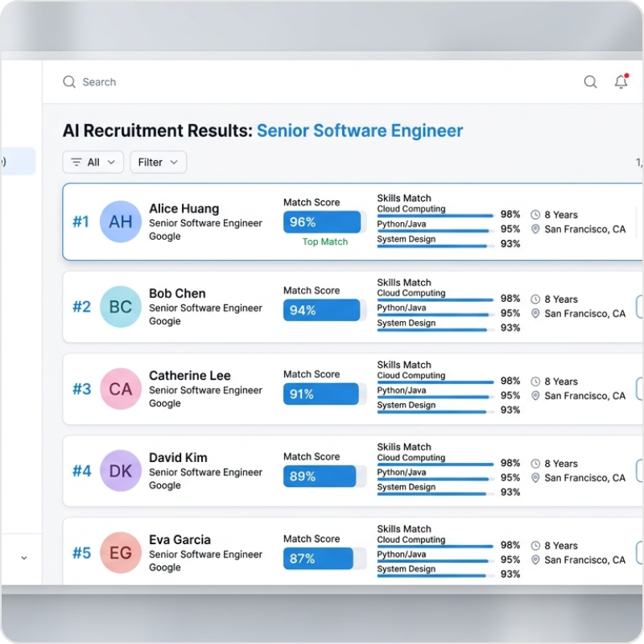Image resolution: width=644 pixels, height=644 pixels.
Task: Click Eva Garcia's EG avatar
Action: coord(120,553)
